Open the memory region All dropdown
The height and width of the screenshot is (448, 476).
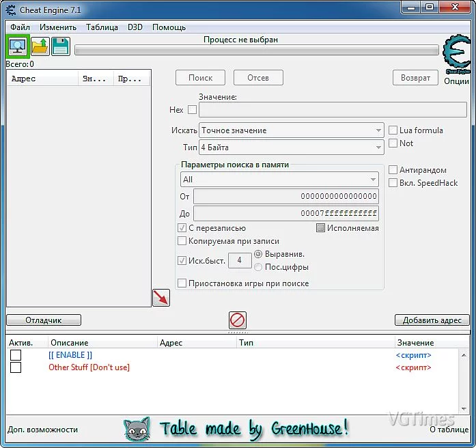coord(279,180)
